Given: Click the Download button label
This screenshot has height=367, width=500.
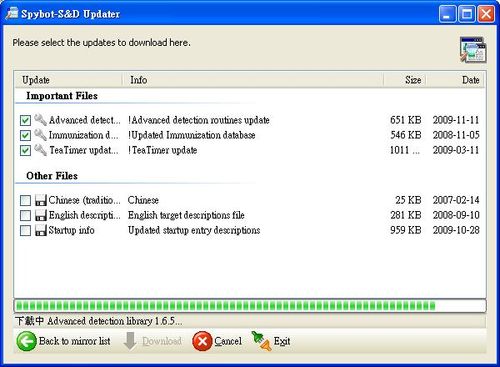Looking at the screenshot, I should coord(162,341).
